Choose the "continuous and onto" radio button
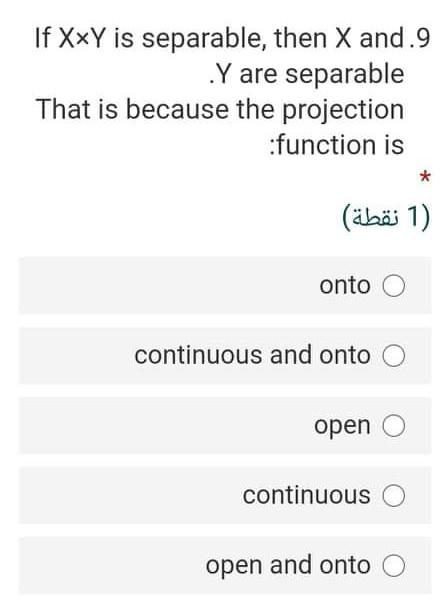This screenshot has width=445, height=612. tap(393, 356)
